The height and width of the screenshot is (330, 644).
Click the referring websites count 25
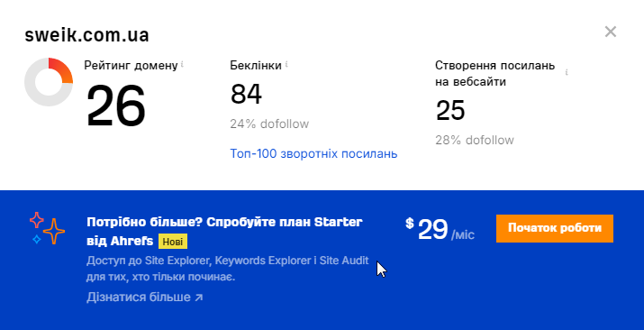[450, 110]
